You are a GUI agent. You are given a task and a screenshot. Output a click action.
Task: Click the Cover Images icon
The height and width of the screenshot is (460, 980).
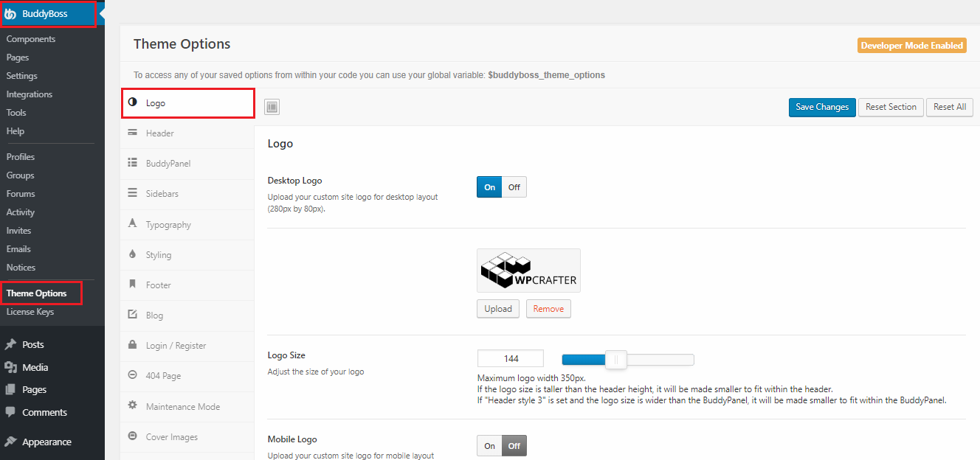click(x=132, y=436)
